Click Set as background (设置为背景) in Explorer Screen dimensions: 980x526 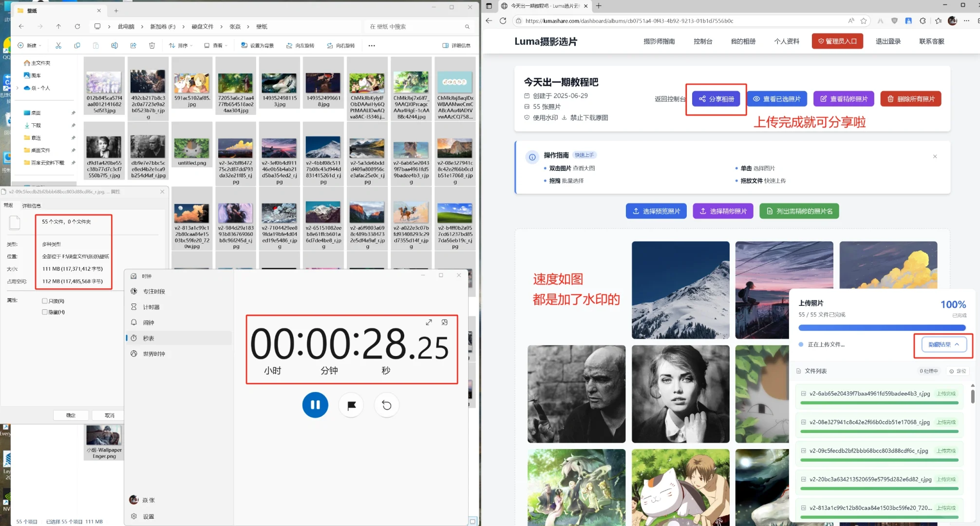tap(258, 45)
